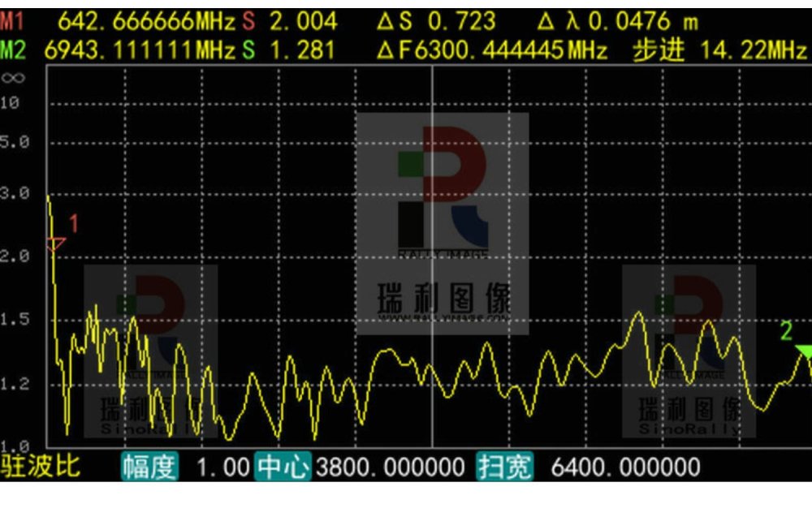Click the 10 label on the SWR axis
812x517 pixels.
pos(11,103)
